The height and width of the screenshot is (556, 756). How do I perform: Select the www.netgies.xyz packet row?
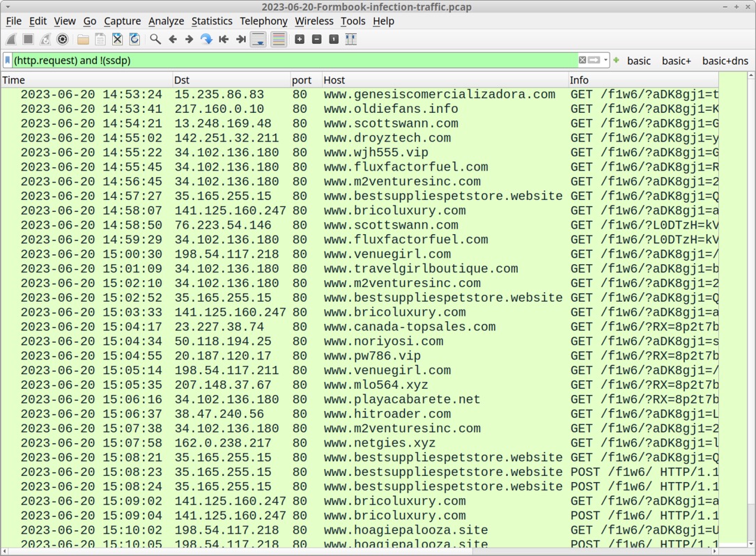[x=360, y=443]
